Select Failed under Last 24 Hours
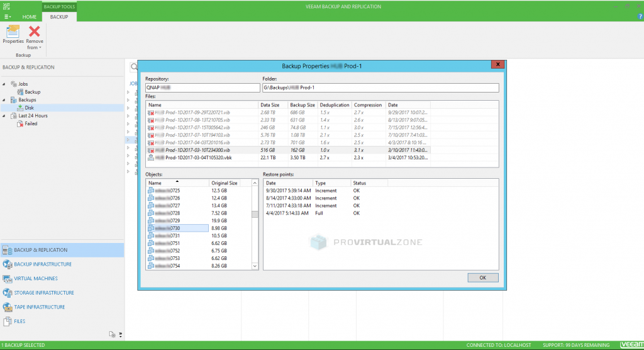The width and height of the screenshot is (644, 350). [31, 123]
